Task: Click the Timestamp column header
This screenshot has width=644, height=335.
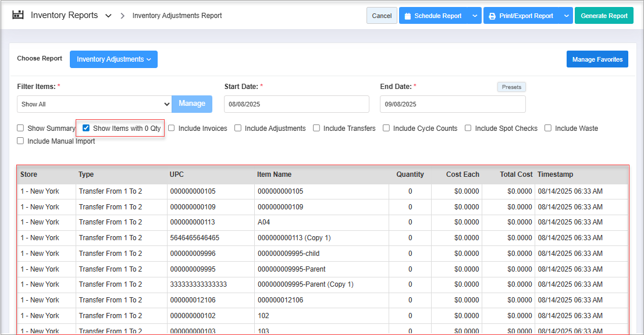Action: pyautogui.click(x=555, y=174)
